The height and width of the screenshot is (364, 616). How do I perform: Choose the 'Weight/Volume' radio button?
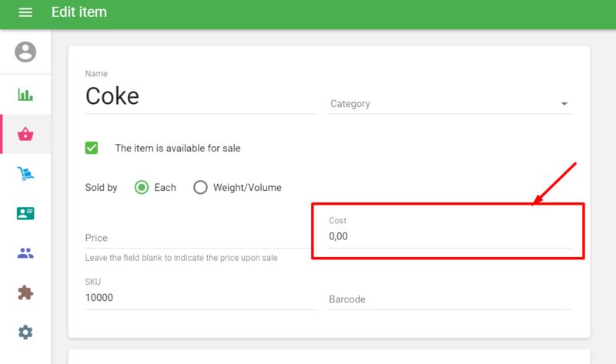point(201,187)
